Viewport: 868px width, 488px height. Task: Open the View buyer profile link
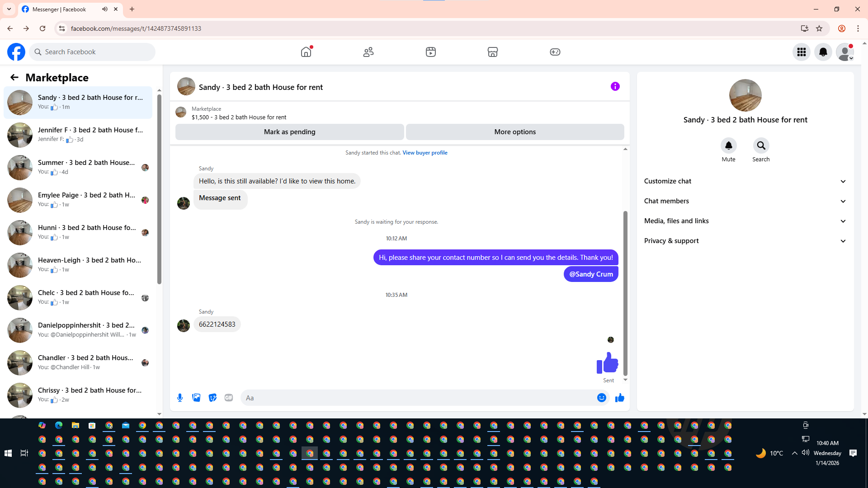pos(425,153)
